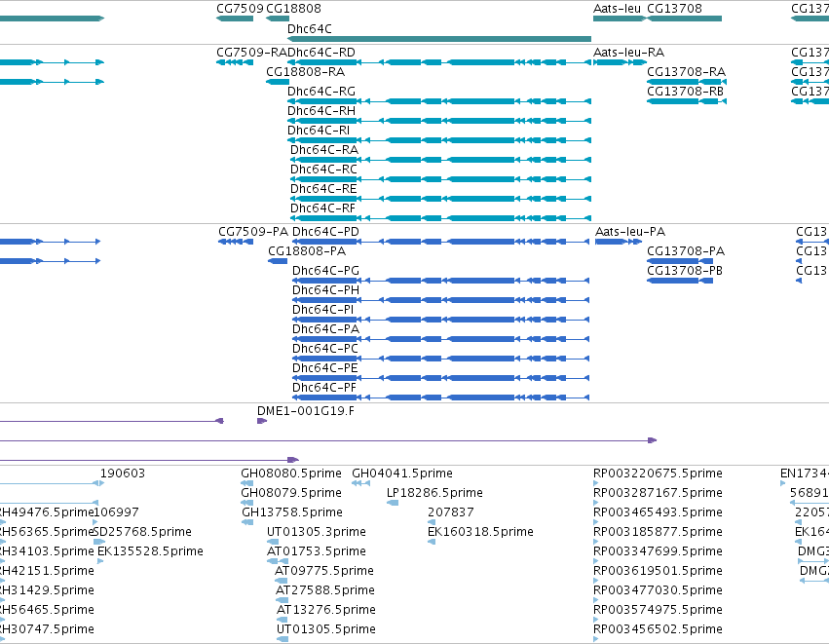This screenshot has width=829, height=644.
Task: Select the RP003220675.5prime EST
Action: tap(658, 474)
